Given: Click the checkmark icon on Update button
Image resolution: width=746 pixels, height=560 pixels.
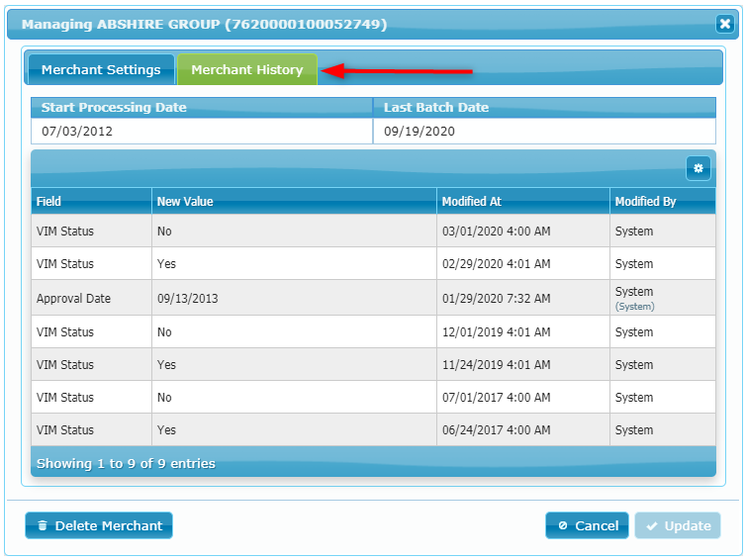Looking at the screenshot, I should (652, 525).
